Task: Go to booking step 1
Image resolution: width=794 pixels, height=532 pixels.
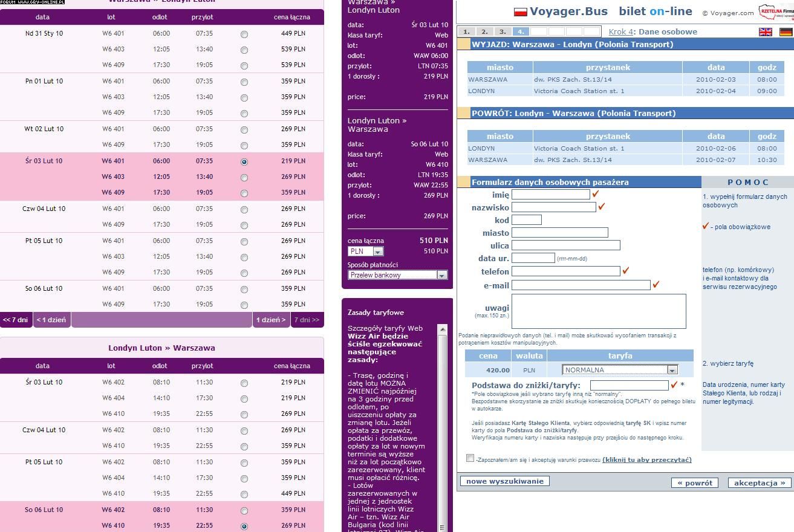Action: click(466, 31)
